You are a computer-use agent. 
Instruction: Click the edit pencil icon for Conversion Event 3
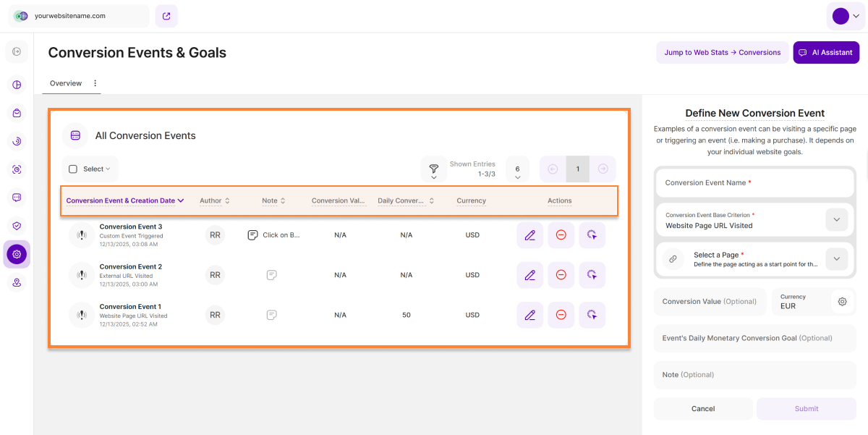pyautogui.click(x=529, y=235)
